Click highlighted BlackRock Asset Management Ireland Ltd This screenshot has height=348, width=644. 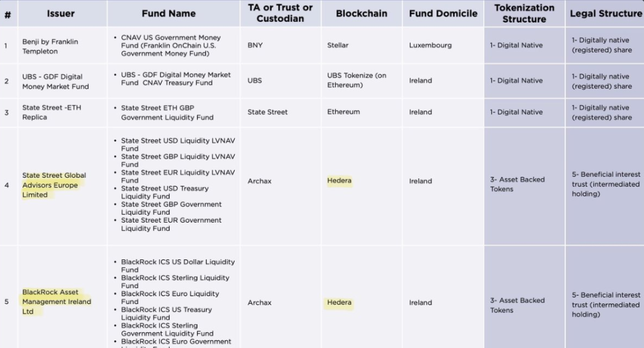click(x=57, y=302)
